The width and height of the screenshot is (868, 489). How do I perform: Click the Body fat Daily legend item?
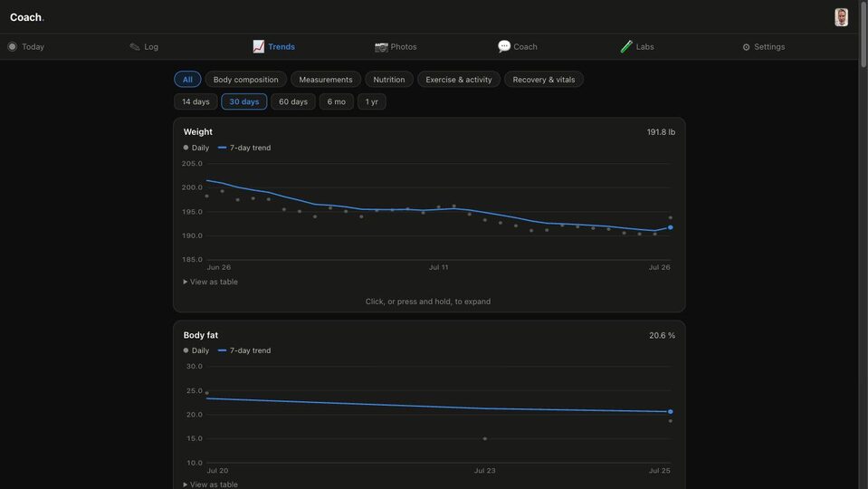[196, 350]
